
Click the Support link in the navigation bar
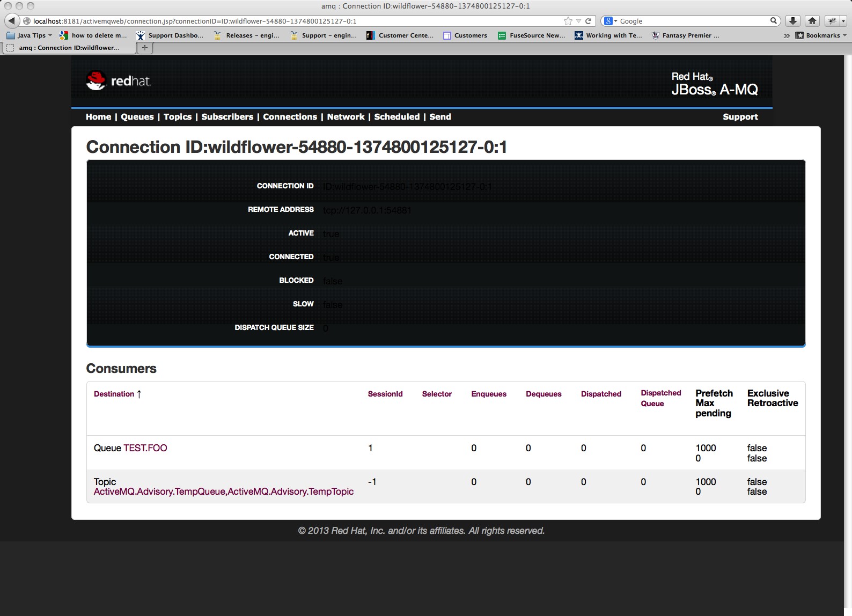(x=740, y=117)
